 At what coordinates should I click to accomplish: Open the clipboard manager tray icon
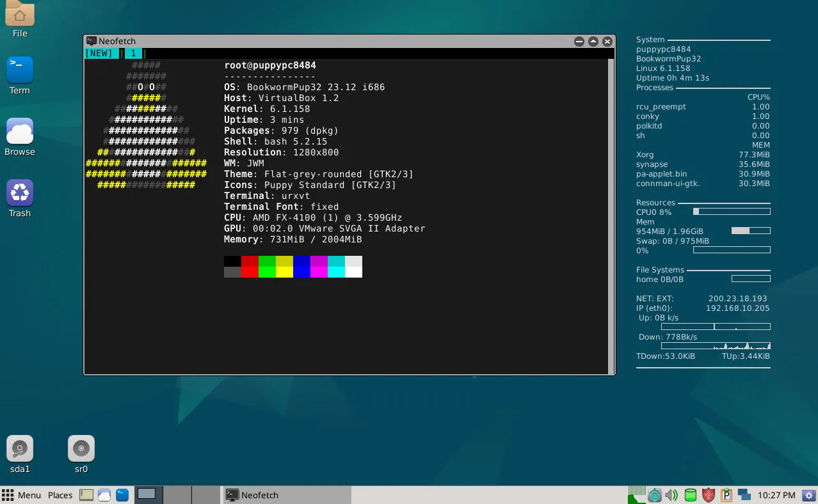coord(726,495)
